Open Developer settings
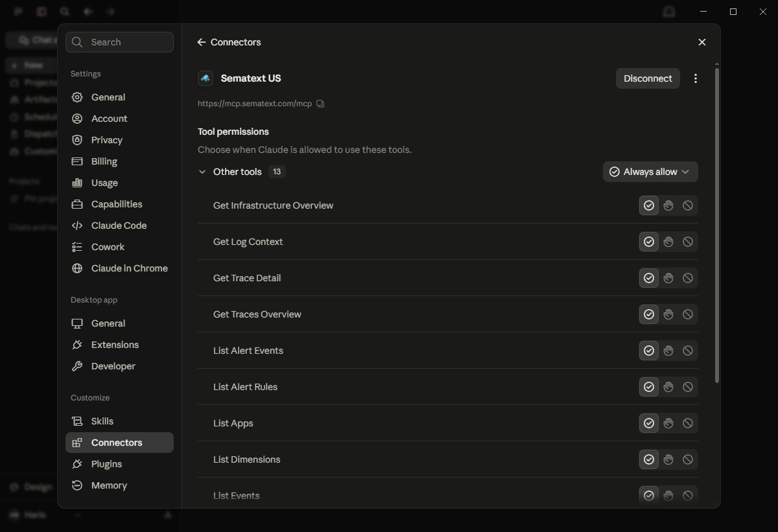 click(119, 366)
